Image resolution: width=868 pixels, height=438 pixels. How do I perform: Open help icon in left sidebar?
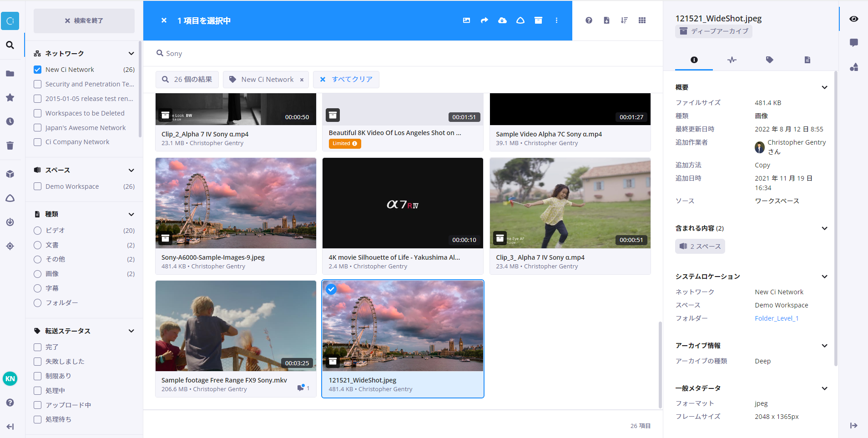coord(10,403)
